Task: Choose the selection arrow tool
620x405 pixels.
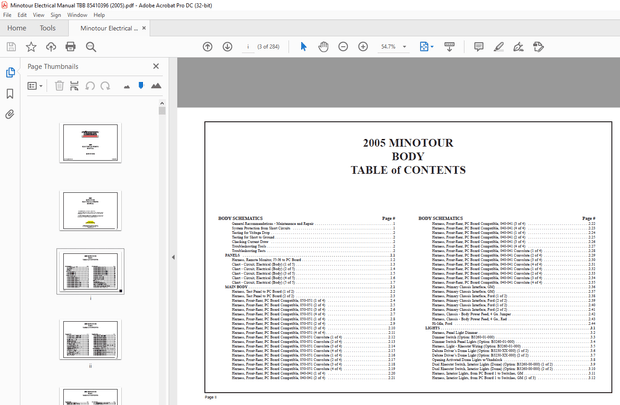Action: pyautogui.click(x=303, y=47)
